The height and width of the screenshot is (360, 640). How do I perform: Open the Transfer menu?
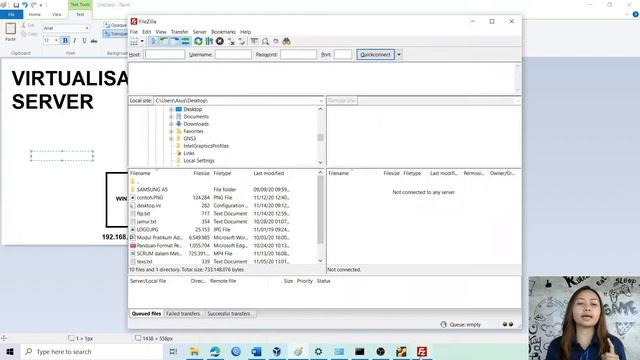[x=180, y=32]
